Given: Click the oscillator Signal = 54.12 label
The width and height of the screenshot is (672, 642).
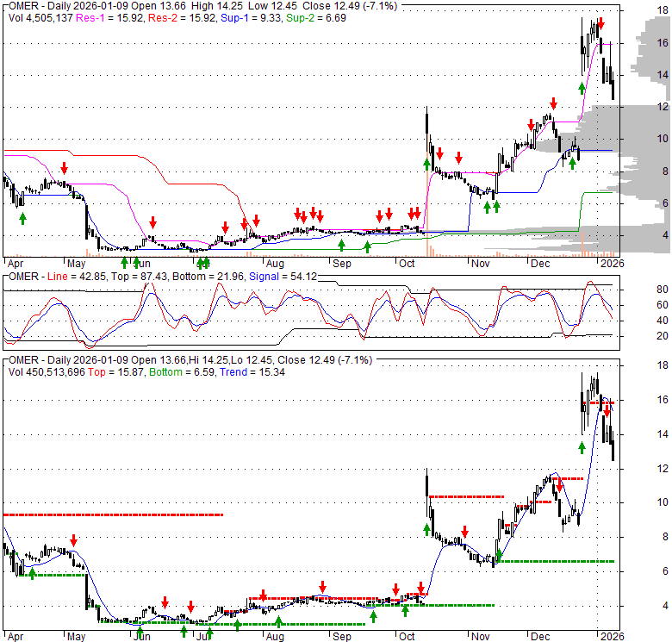Looking at the screenshot, I should [x=283, y=277].
